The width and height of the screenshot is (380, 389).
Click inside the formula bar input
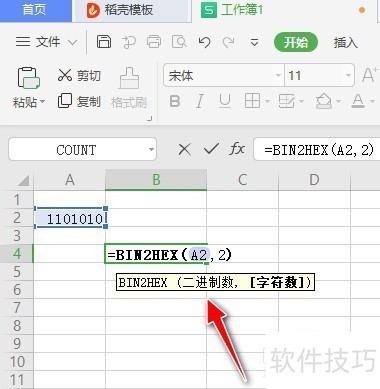[x=317, y=150]
